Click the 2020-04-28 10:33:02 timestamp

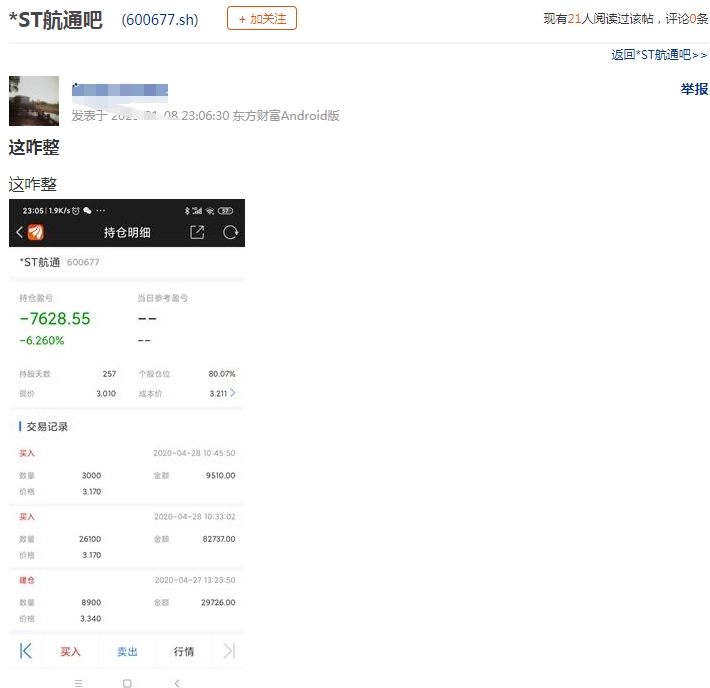(195, 516)
